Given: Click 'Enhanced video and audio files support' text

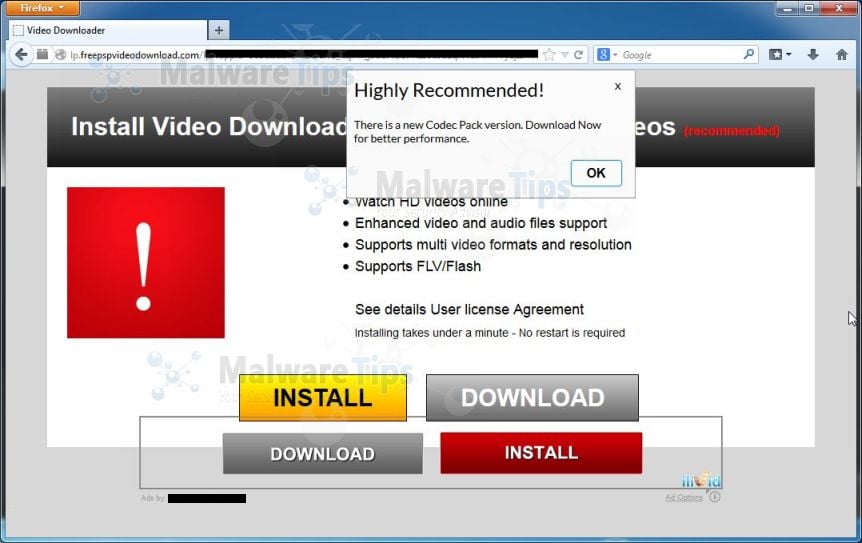Looking at the screenshot, I should [x=481, y=223].
